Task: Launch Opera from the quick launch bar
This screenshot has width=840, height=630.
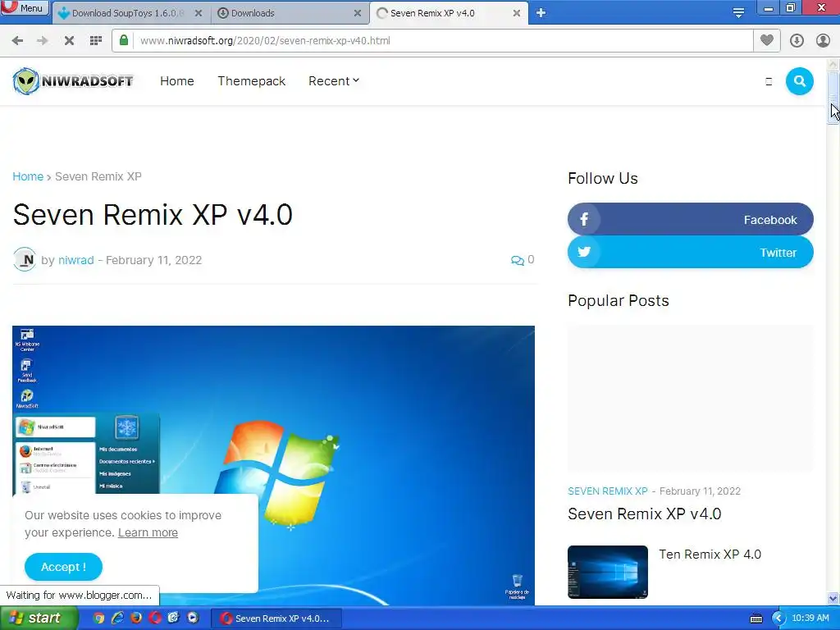Action: [x=155, y=619]
